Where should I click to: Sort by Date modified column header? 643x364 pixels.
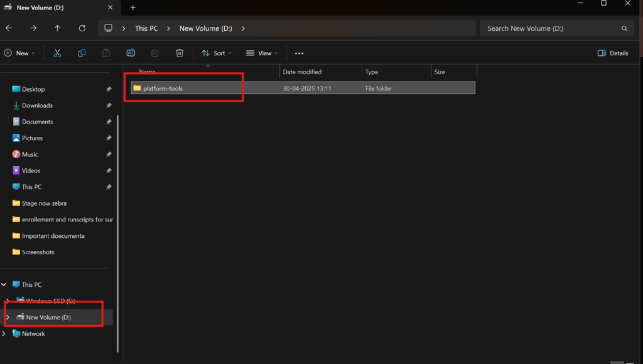(302, 72)
